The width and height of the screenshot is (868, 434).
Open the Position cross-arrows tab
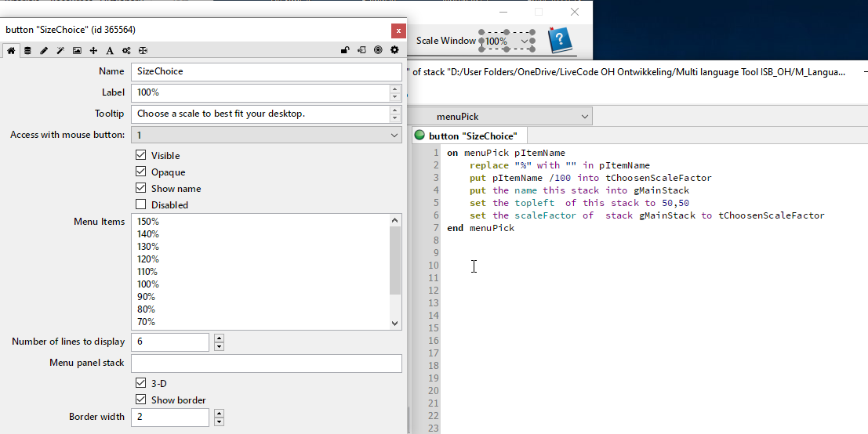(x=93, y=50)
